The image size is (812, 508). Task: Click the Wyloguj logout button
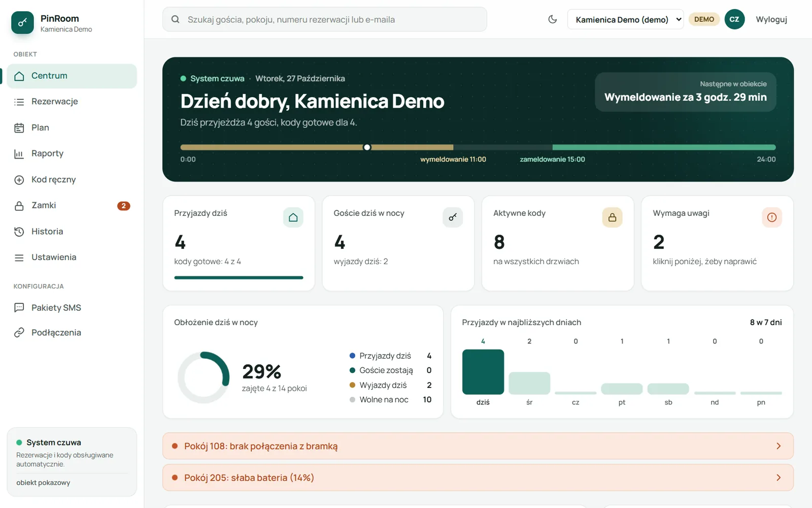771,19
